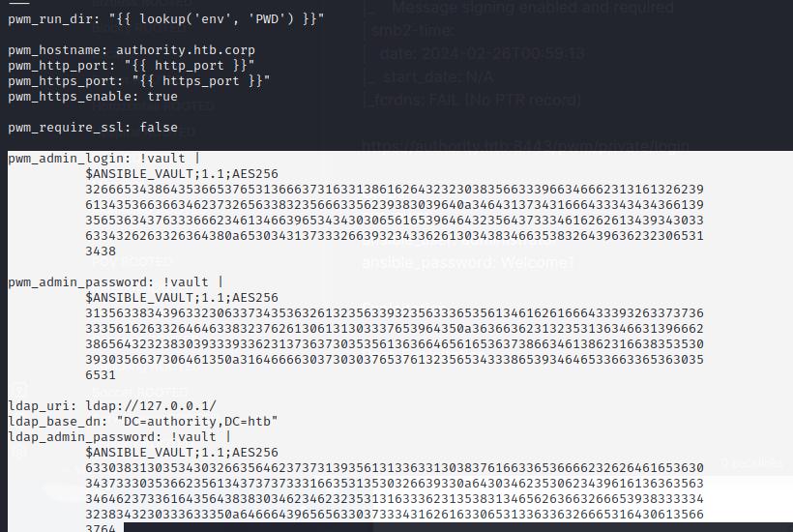Click $ANSIBLE_VAULT header under pwm_admin_login
Viewport: 793px width, 532px height.
tap(182, 174)
